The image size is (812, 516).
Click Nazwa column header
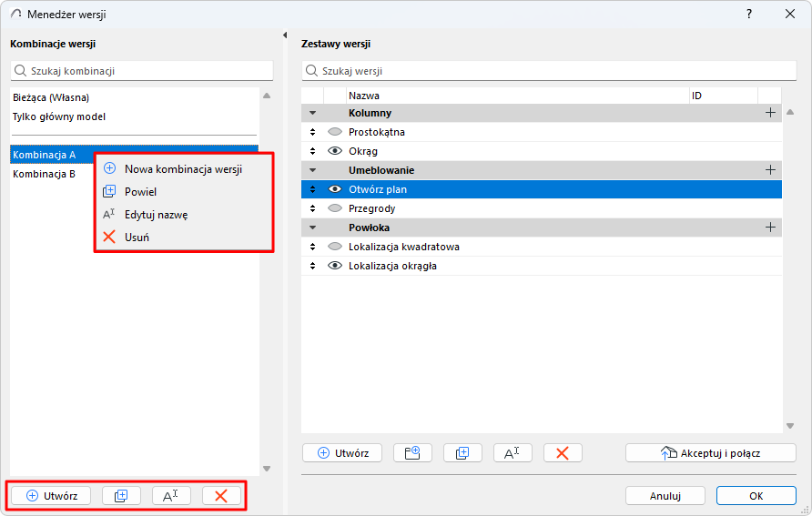click(x=518, y=96)
